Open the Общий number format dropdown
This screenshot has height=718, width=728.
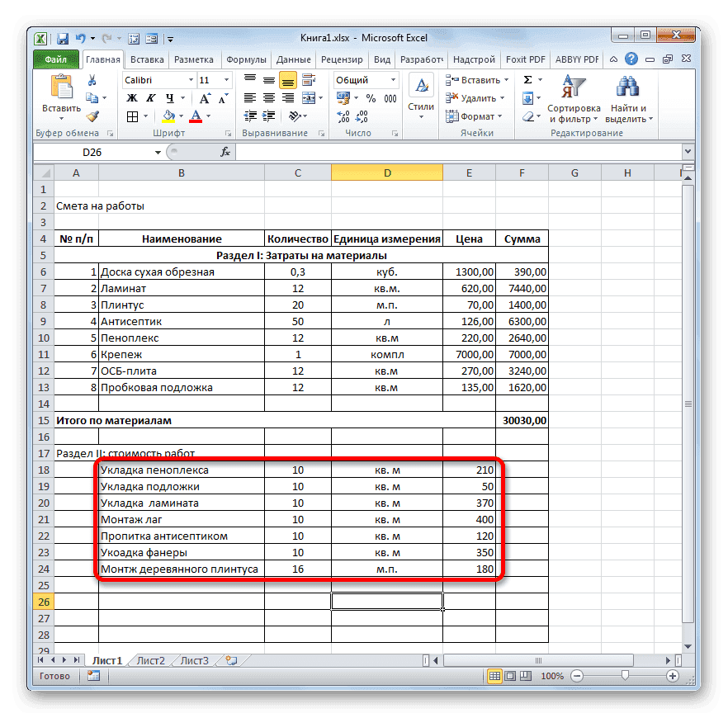tap(393, 80)
